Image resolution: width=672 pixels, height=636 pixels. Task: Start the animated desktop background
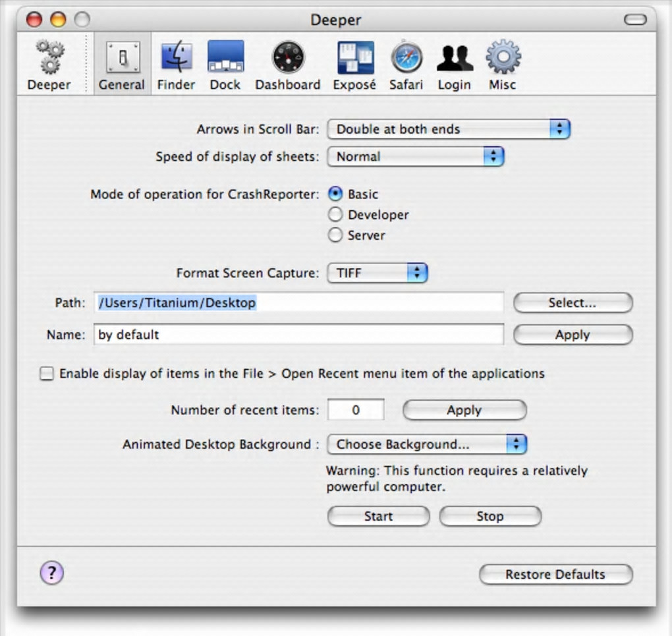pos(378,516)
